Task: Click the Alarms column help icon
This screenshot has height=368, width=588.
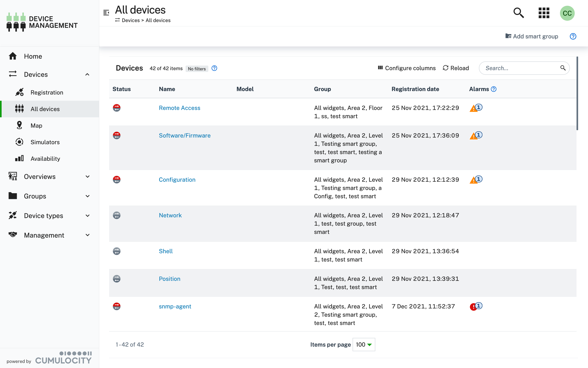Action: (493, 89)
